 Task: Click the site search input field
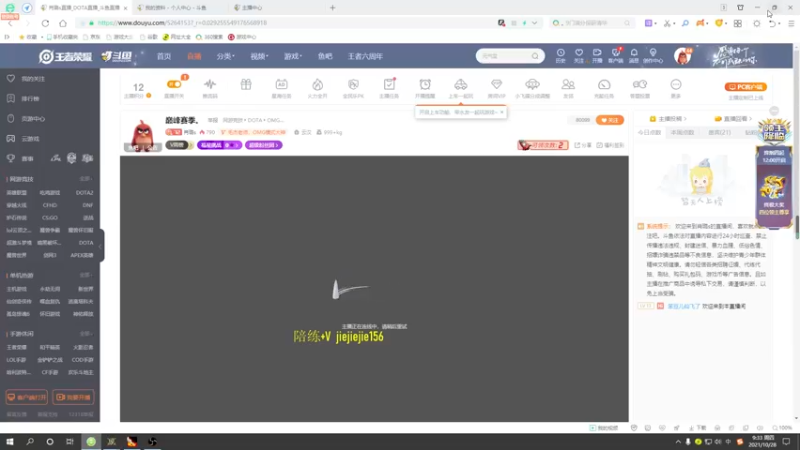tap(504, 56)
